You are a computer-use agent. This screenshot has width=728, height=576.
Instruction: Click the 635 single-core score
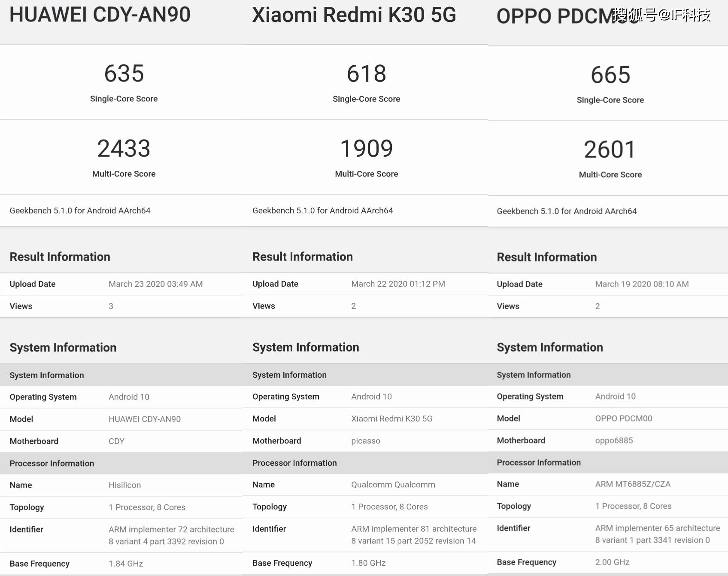point(124,73)
